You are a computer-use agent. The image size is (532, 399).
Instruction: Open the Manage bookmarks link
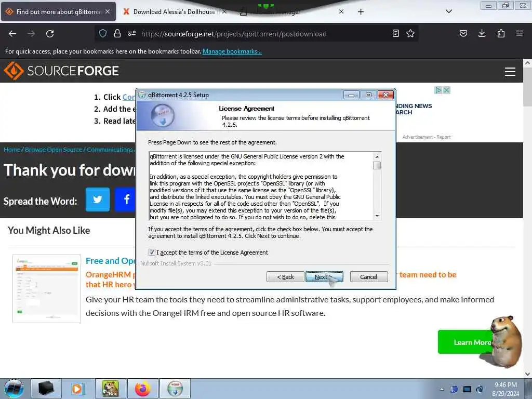pyautogui.click(x=232, y=51)
